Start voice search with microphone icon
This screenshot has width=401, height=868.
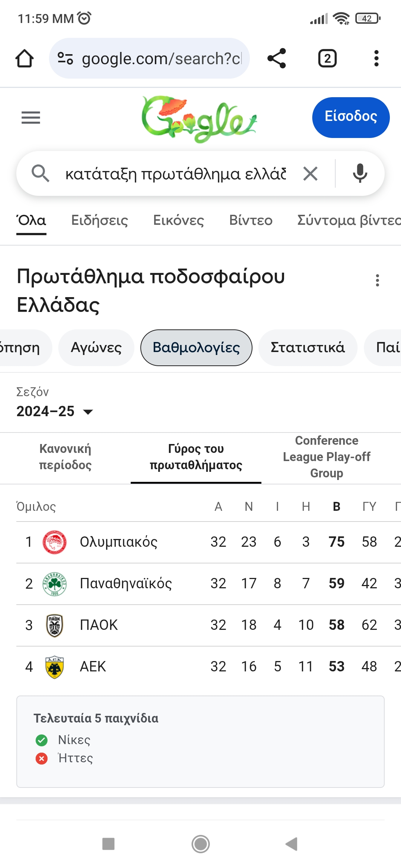(x=360, y=174)
